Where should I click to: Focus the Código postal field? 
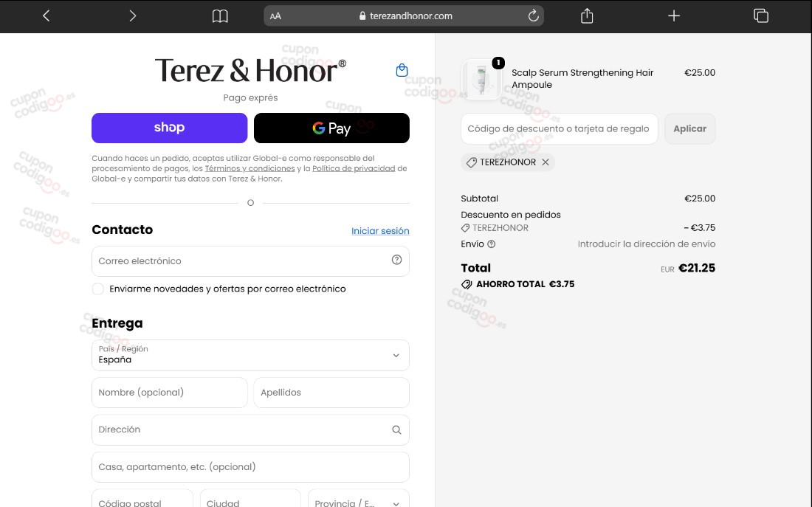tap(142, 498)
